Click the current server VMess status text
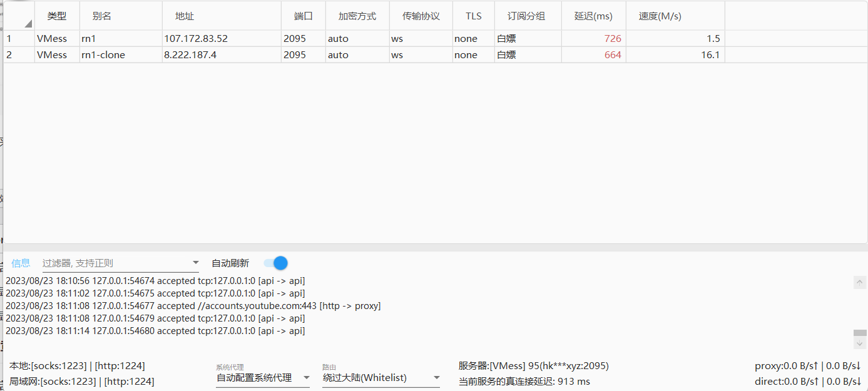Viewport: 868px width, 391px height. pos(533,366)
